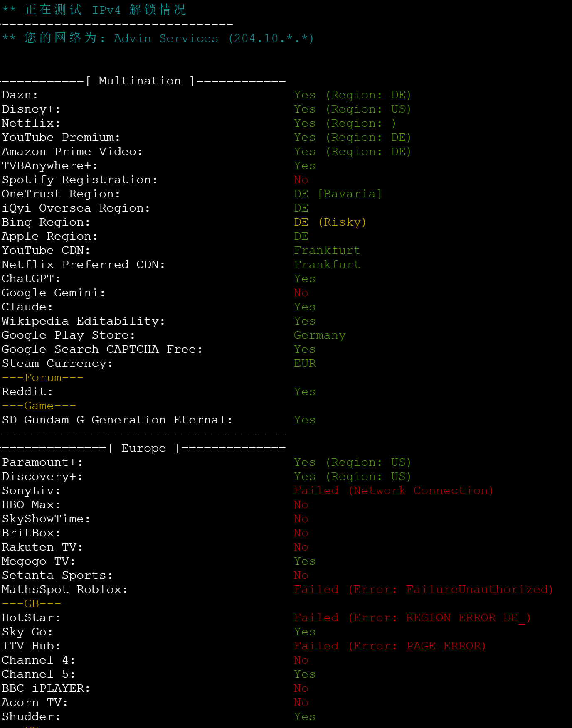Viewport: 572px width, 728px height.
Task: Click the SD Gundam G Generation Eternal label
Action: point(117,420)
